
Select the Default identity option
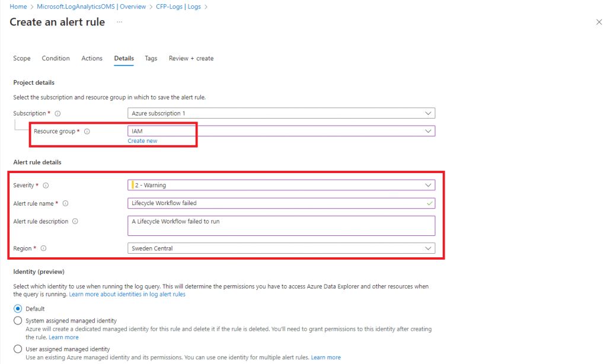pyautogui.click(x=18, y=309)
